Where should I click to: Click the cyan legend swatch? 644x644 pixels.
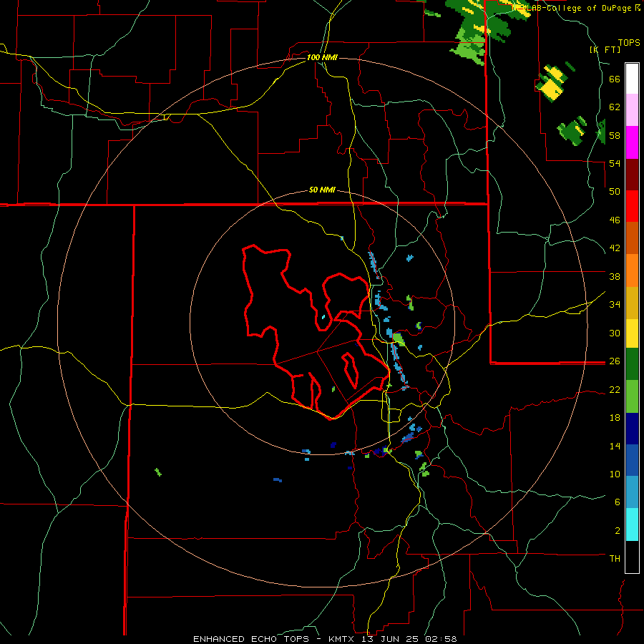coord(632,525)
